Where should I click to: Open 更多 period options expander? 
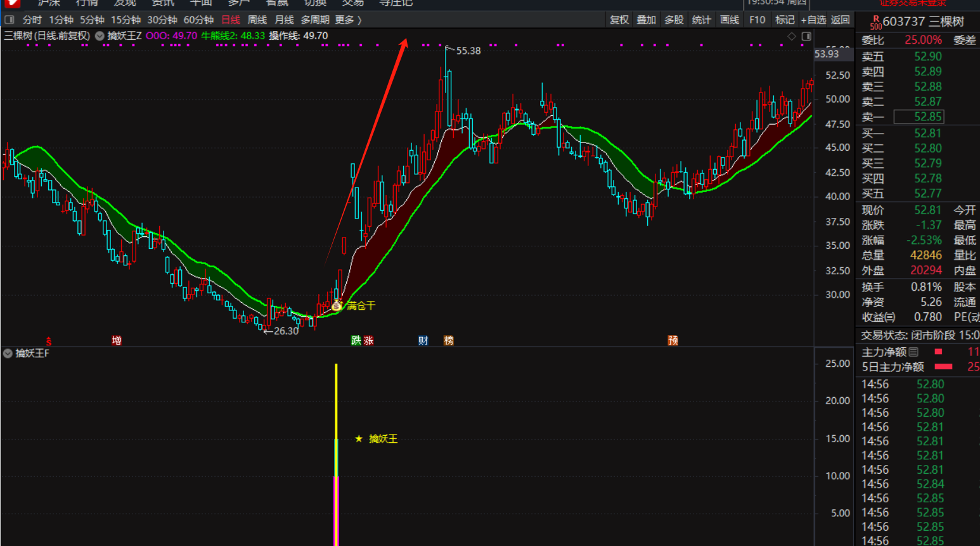coord(348,20)
